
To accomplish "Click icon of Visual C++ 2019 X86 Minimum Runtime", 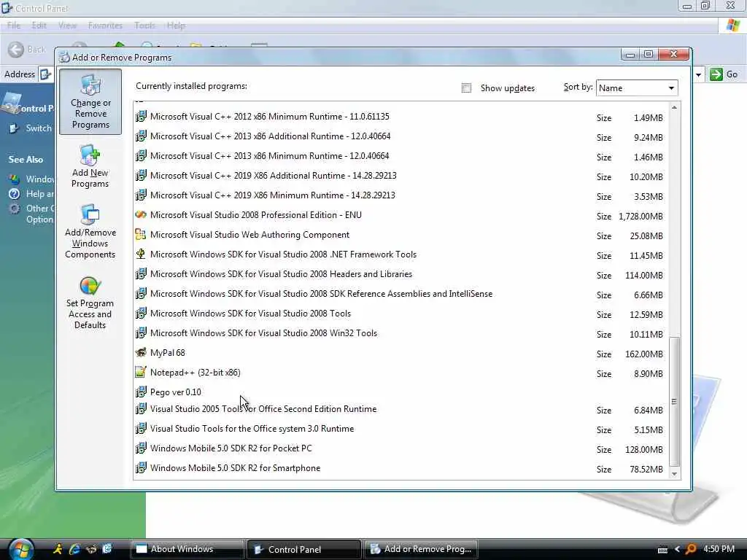I will (141, 195).
